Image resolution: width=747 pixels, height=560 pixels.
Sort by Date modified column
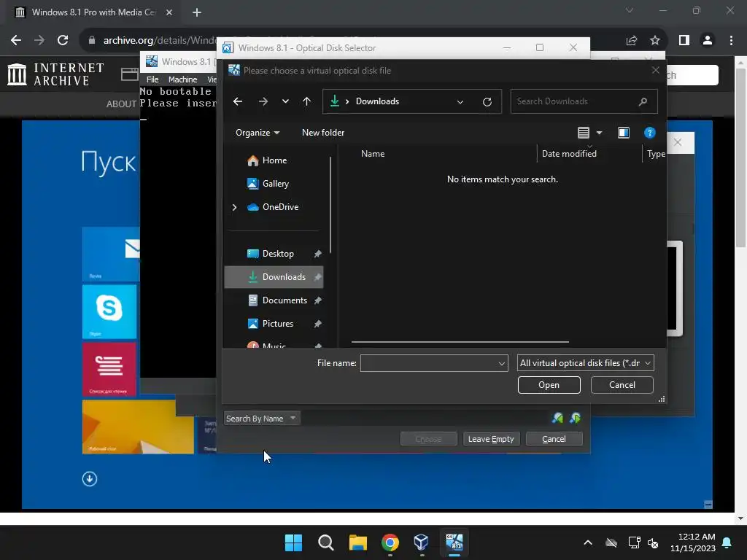569,154
